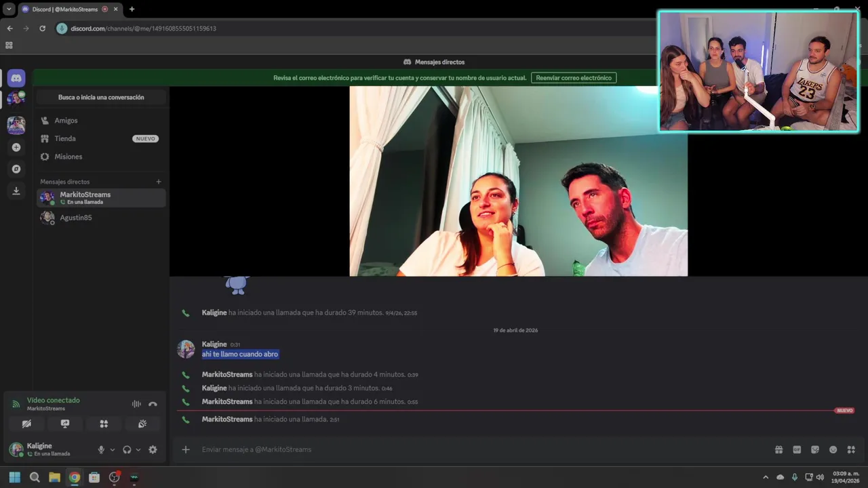The width and height of the screenshot is (868, 488).
Task: Create new direct message plus icon
Action: click(x=159, y=182)
